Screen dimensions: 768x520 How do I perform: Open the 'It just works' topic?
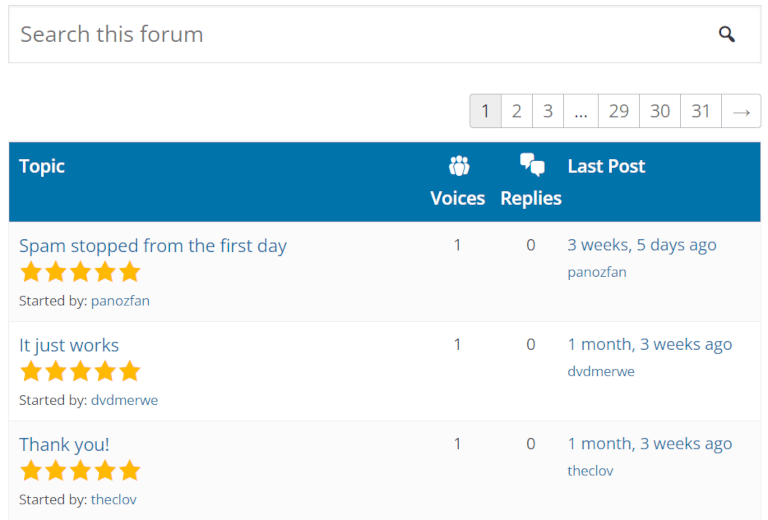[x=69, y=345]
